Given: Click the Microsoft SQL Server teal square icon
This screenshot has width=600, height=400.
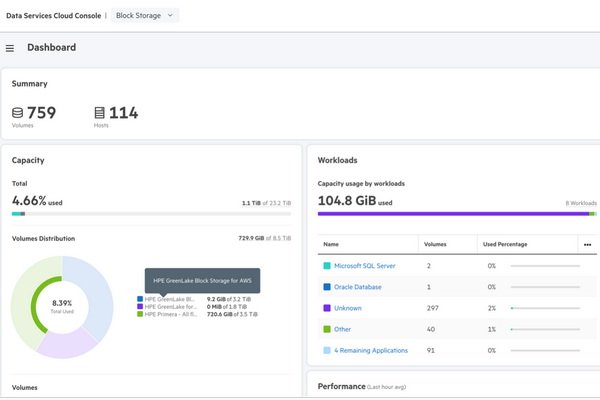Looking at the screenshot, I should 326,266.
